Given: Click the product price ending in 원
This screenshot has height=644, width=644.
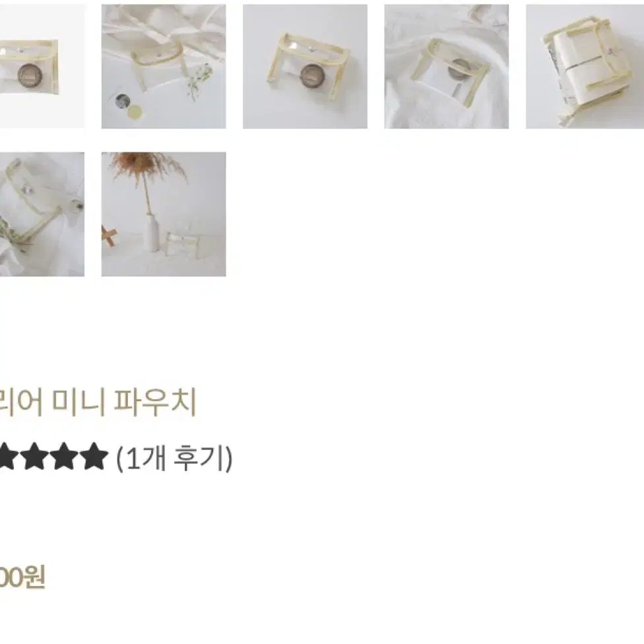Looking at the screenshot, I should [x=22, y=577].
